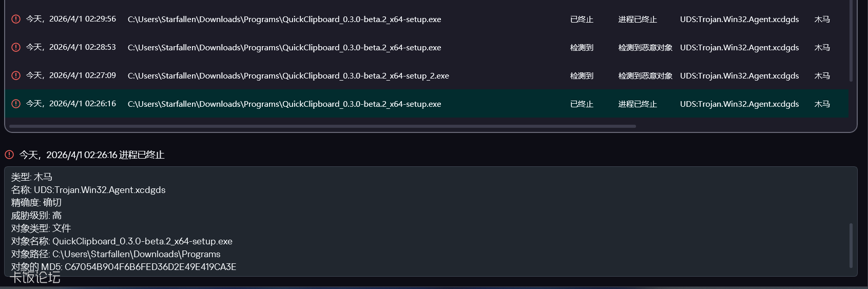Click the details panel vertical scrollbar
The width and height of the screenshot is (868, 289).
point(851,245)
